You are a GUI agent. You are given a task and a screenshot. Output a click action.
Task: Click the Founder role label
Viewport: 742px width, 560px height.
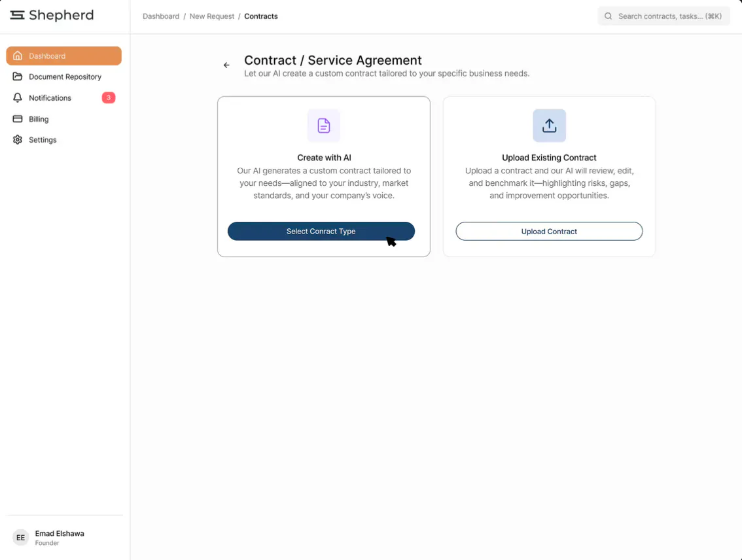click(x=47, y=543)
